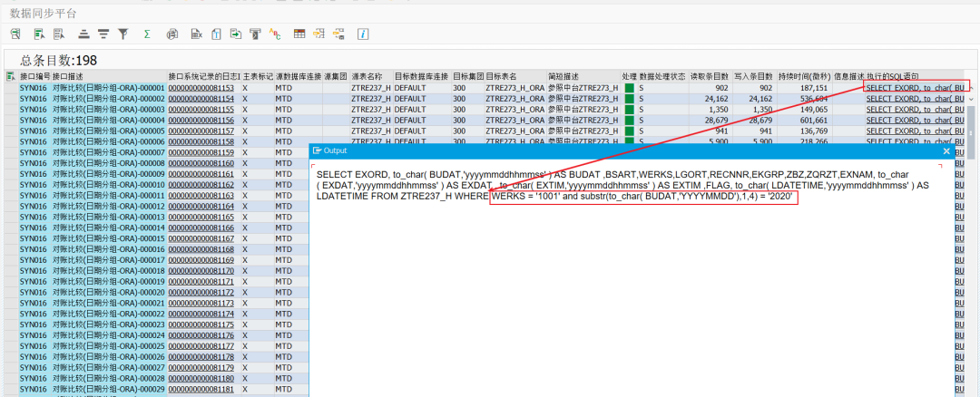The height and width of the screenshot is (397, 980).
Task: Click the 持续时间(微秒) column header
Action: click(804, 76)
